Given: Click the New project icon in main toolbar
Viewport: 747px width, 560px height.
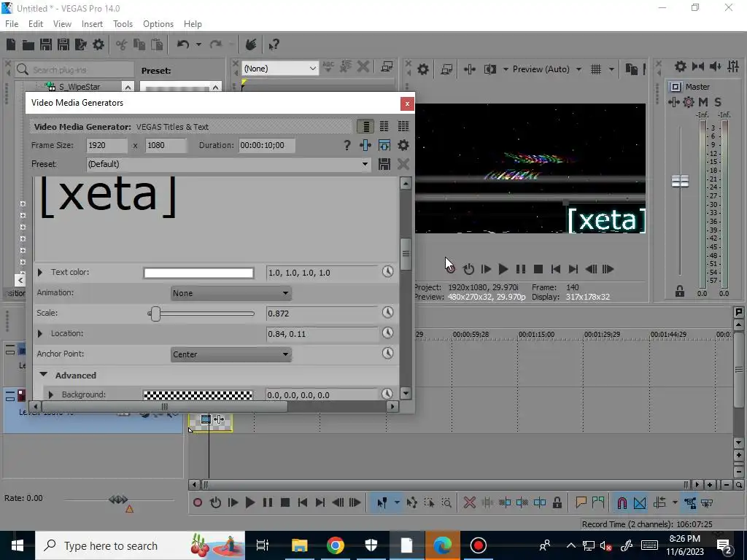Looking at the screenshot, I should click(11, 44).
